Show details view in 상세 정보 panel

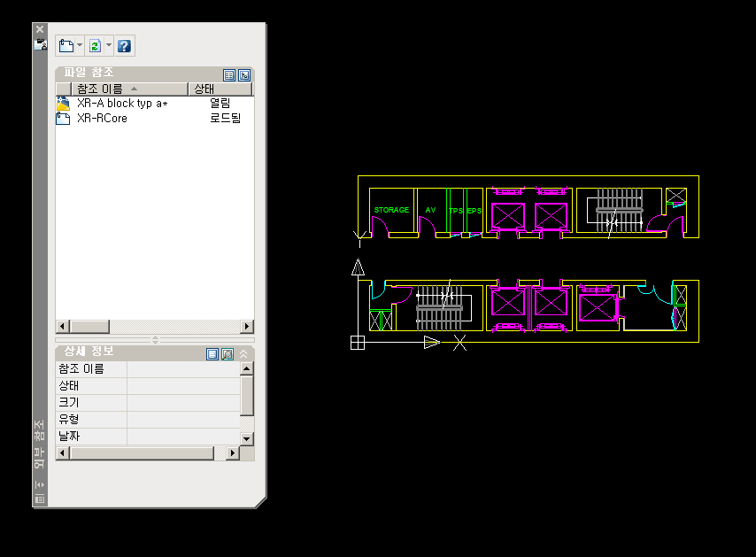coord(212,353)
